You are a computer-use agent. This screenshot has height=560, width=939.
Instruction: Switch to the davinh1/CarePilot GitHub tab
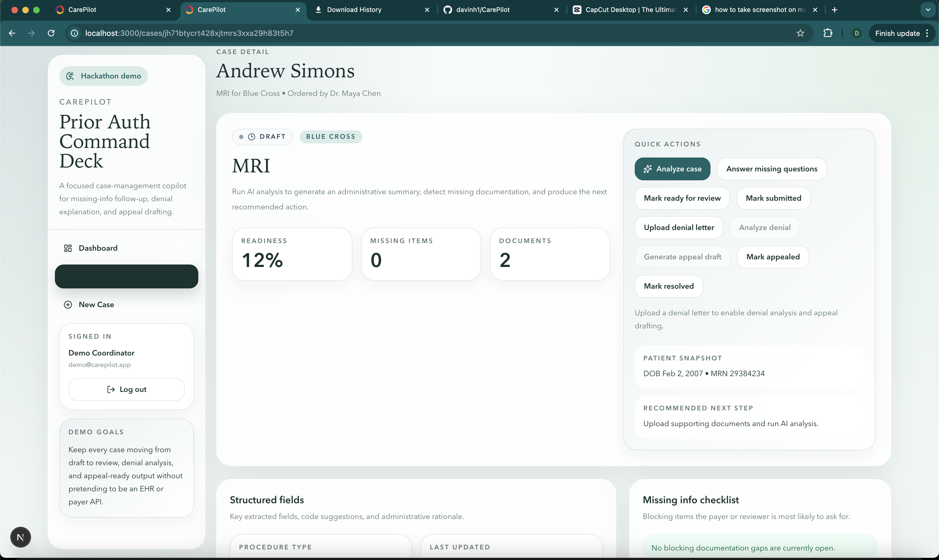pyautogui.click(x=483, y=10)
